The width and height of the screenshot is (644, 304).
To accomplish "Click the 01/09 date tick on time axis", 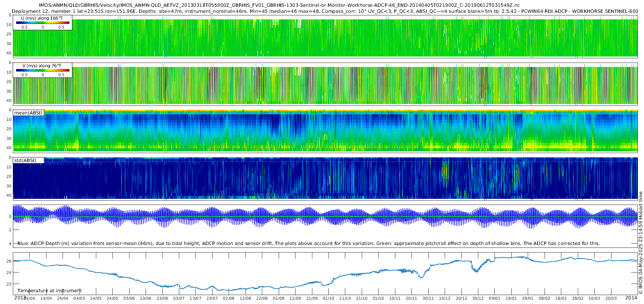I will 279,298.
